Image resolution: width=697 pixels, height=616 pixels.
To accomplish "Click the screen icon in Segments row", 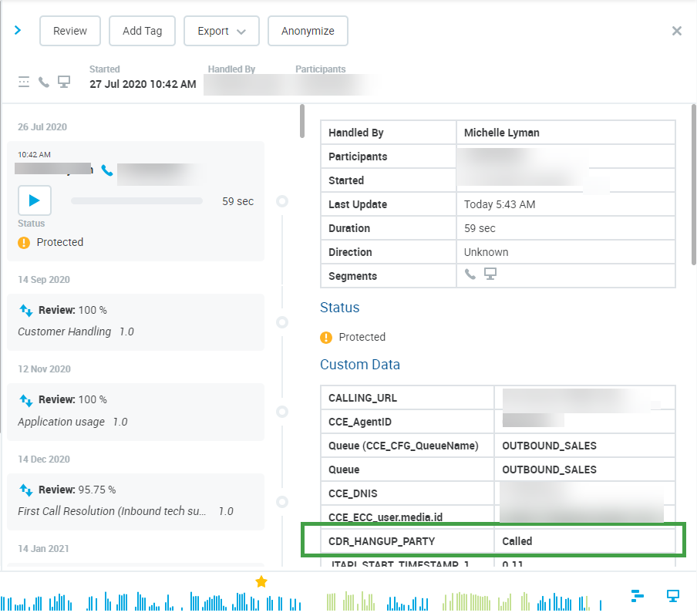I will [x=490, y=274].
